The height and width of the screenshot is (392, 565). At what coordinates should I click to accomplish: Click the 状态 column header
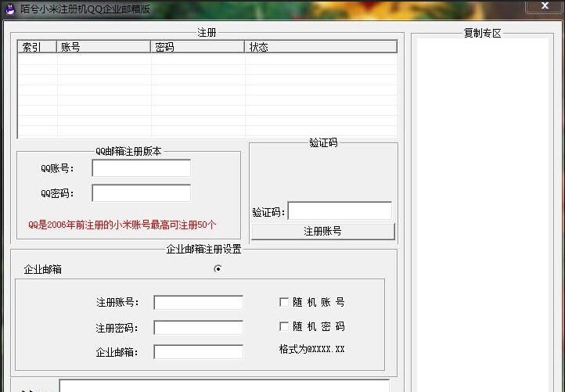pyautogui.click(x=321, y=47)
